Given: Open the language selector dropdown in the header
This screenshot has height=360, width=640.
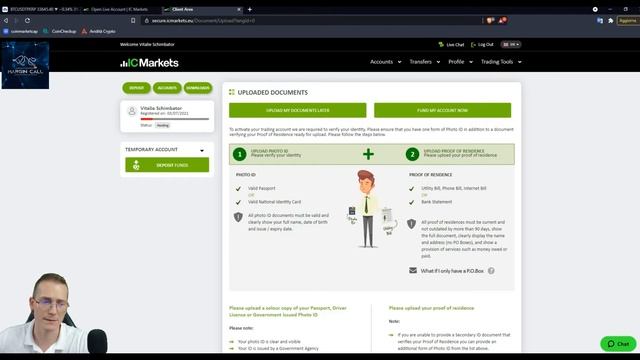Looking at the screenshot, I should point(511,44).
